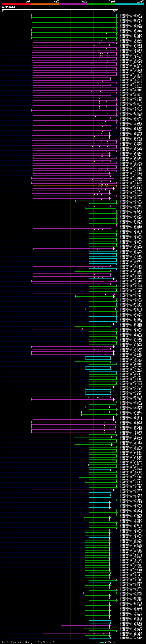Click the UniRef100_Q12362 entry

[x=131, y=72]
